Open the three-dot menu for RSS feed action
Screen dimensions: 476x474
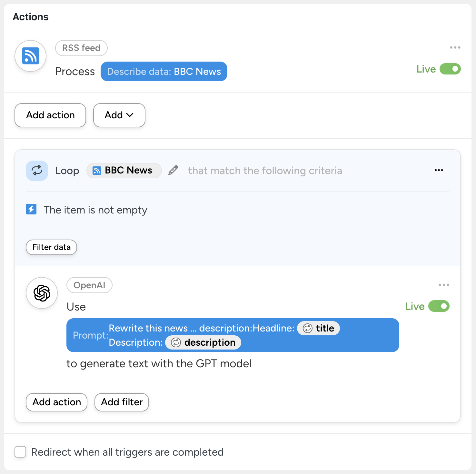(455, 47)
